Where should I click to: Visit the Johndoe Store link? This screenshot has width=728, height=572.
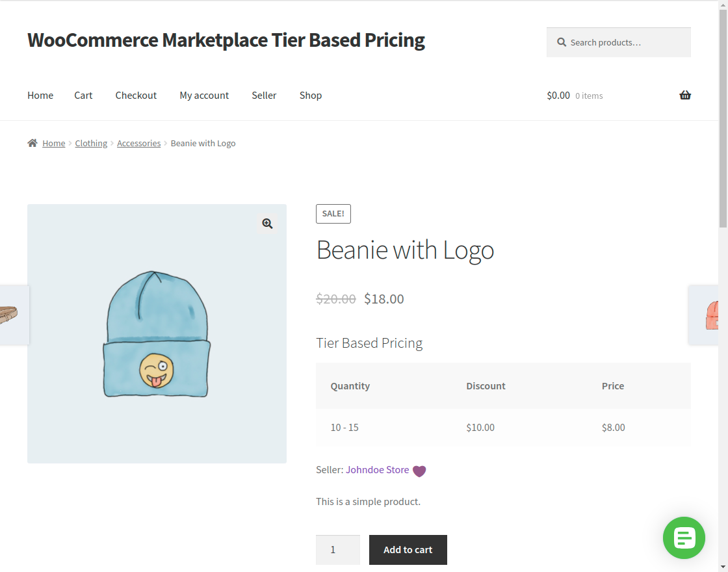377,469
